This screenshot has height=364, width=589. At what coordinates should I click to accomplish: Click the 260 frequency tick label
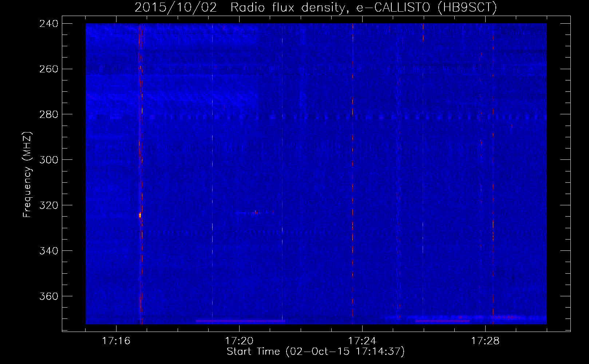click(x=49, y=69)
